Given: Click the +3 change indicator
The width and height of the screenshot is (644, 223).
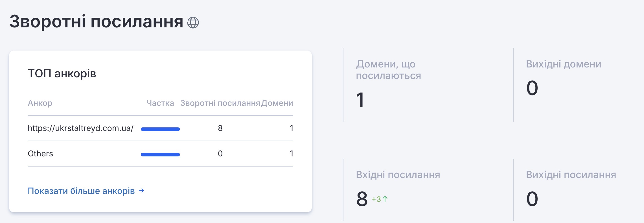Looking at the screenshot, I should pyautogui.click(x=376, y=199).
